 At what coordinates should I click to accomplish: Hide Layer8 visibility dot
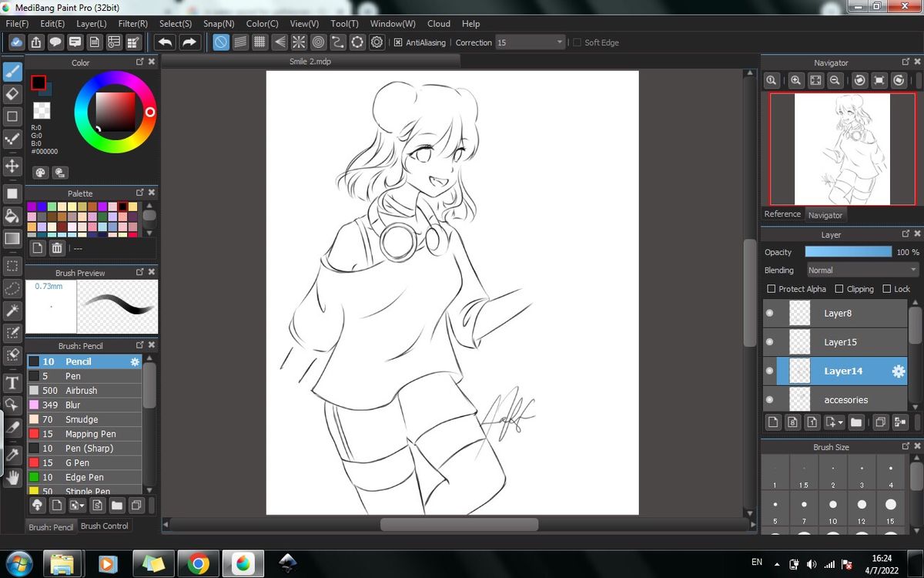coord(769,314)
